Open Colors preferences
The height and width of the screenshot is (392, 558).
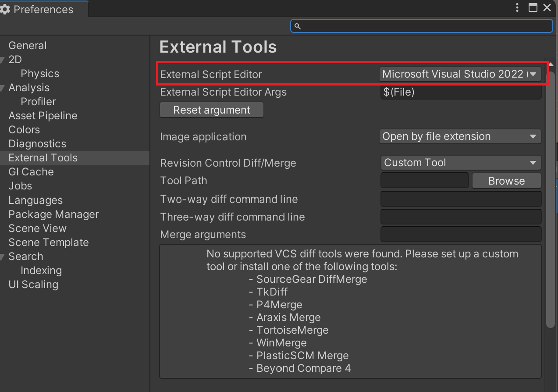click(x=24, y=130)
